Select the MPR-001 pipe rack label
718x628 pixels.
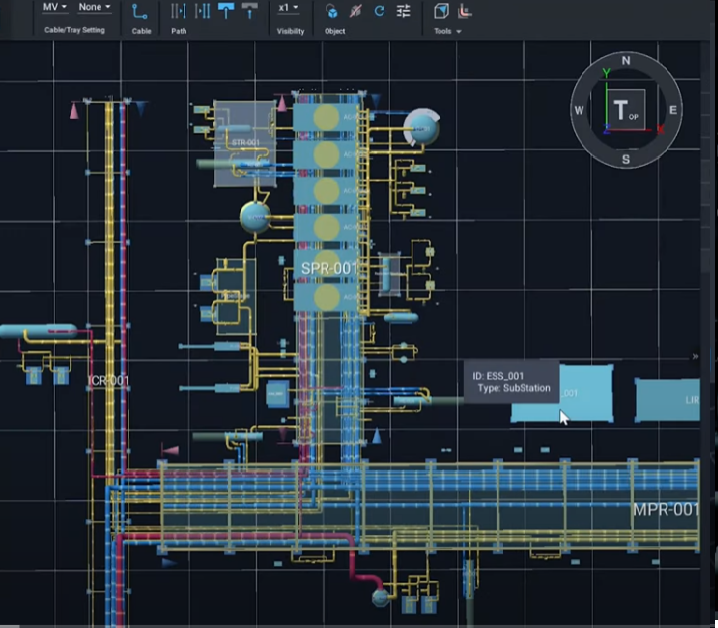click(666, 509)
